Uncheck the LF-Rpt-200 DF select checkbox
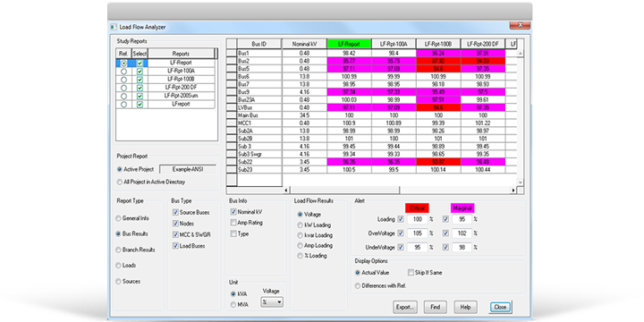Screen dimensions: 644x322 click(x=140, y=88)
